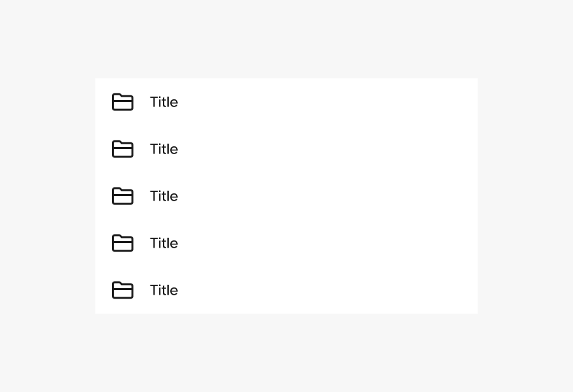Click the Title label in the first row
573x392 pixels.
tap(164, 102)
